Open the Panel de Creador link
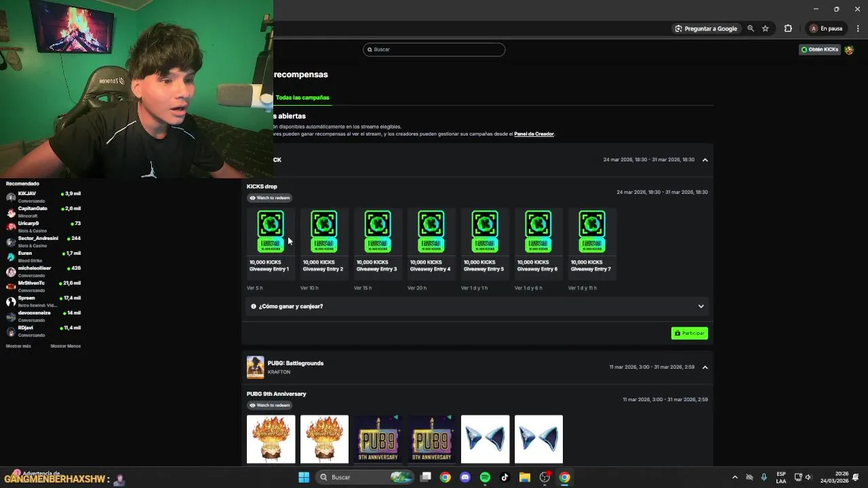 pyautogui.click(x=534, y=134)
